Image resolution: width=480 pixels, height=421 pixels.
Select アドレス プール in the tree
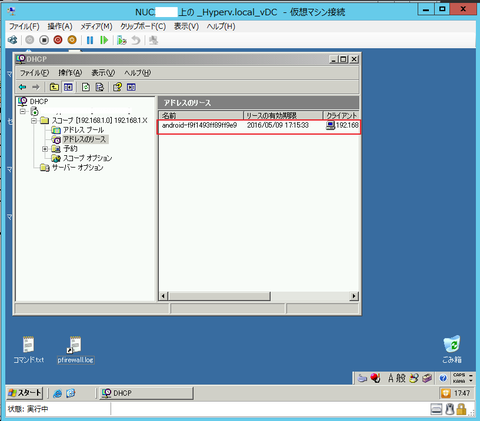(x=83, y=130)
